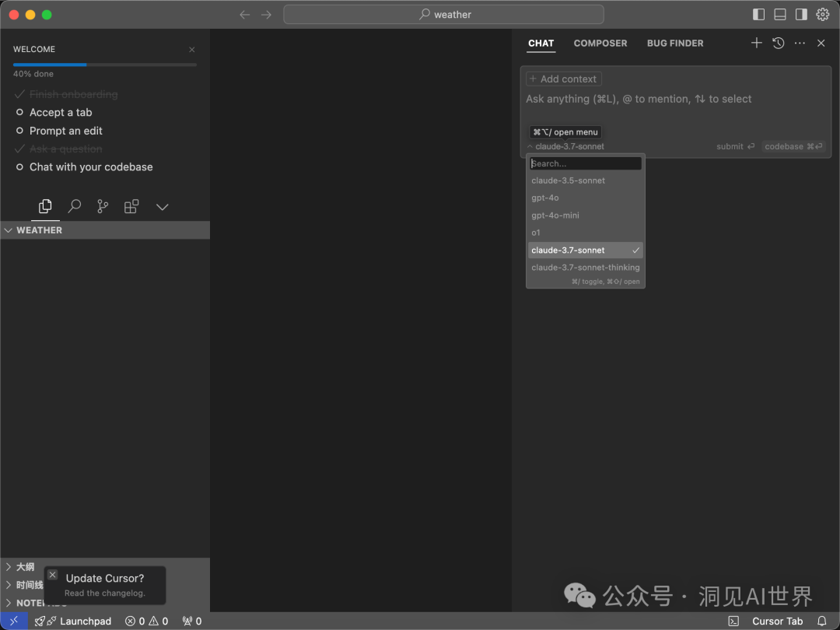
Task: Click the codebase submit button
Action: [x=793, y=146]
